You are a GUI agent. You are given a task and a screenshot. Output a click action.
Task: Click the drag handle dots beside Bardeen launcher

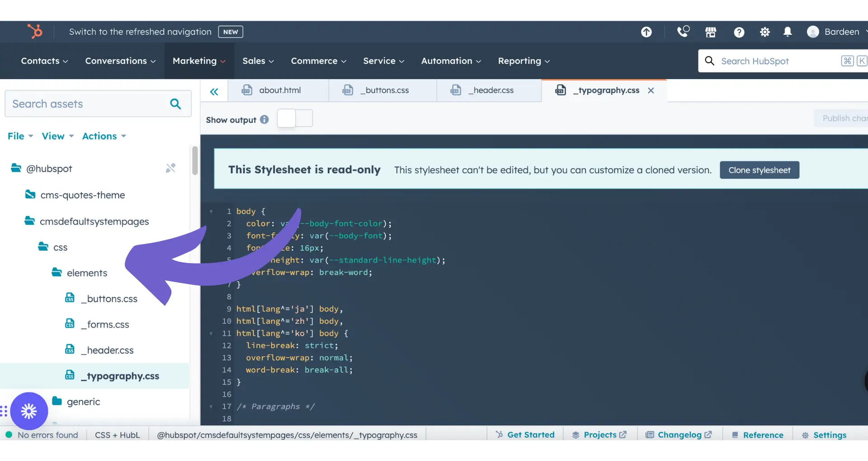coord(4,411)
